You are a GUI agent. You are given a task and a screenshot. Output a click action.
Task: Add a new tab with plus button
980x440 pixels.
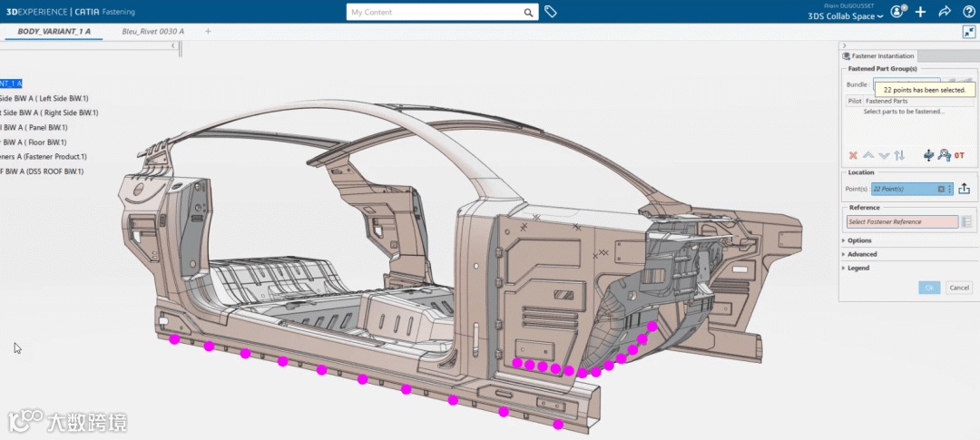[x=208, y=31]
